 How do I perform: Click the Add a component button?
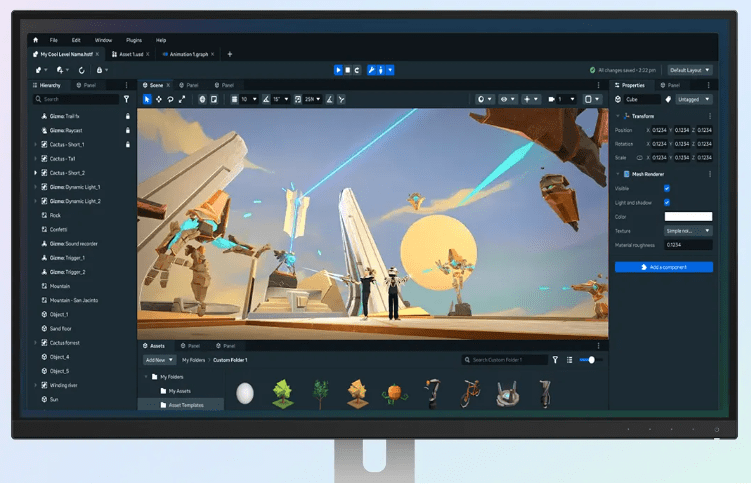664,267
